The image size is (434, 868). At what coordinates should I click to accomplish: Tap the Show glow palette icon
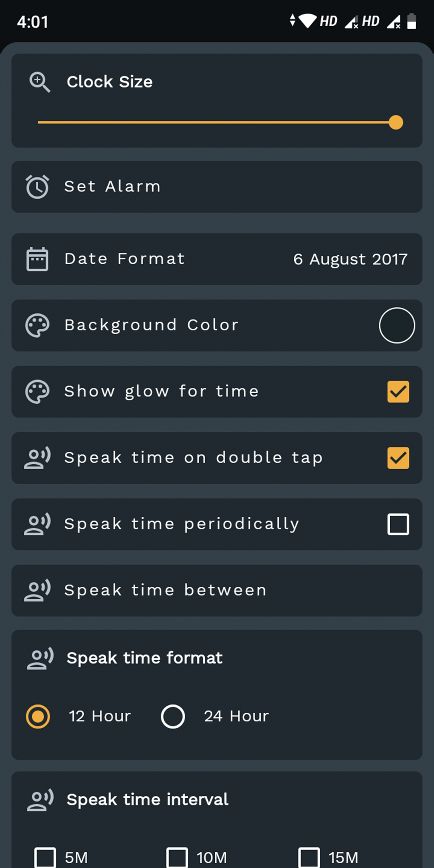click(x=37, y=392)
